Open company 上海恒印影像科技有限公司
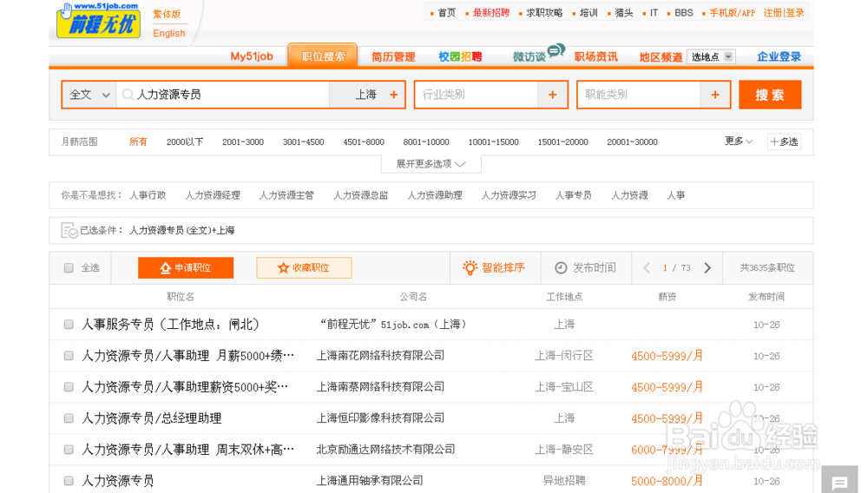This screenshot has width=868, height=493. click(x=380, y=418)
